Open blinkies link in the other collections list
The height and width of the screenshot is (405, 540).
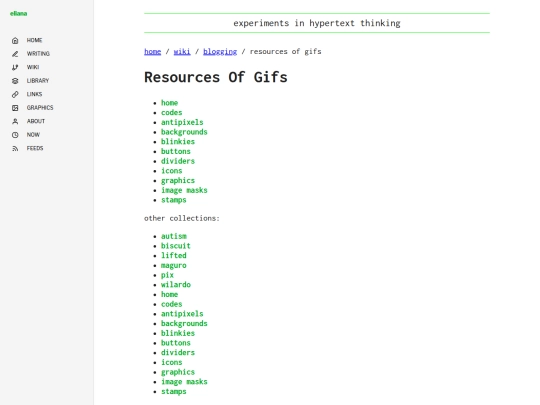coord(178,333)
